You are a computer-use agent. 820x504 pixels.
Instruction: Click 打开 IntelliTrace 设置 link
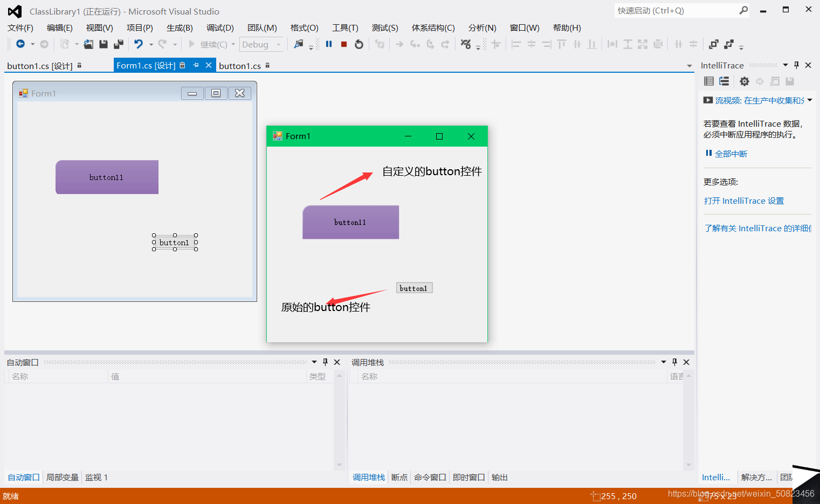744,201
